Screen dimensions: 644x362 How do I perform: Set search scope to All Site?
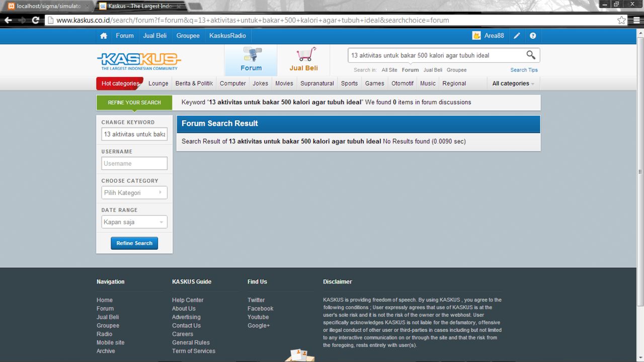[389, 70]
